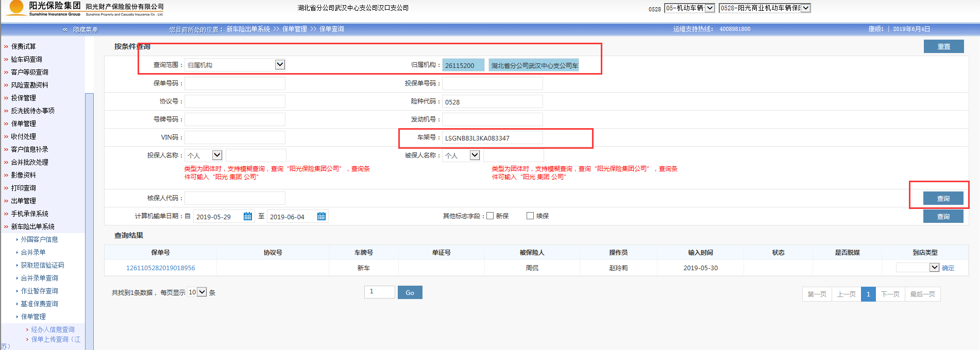The image size is (980, 350).
Task: Open the 查询范围 归属机构 dropdown
Action: 235,65
